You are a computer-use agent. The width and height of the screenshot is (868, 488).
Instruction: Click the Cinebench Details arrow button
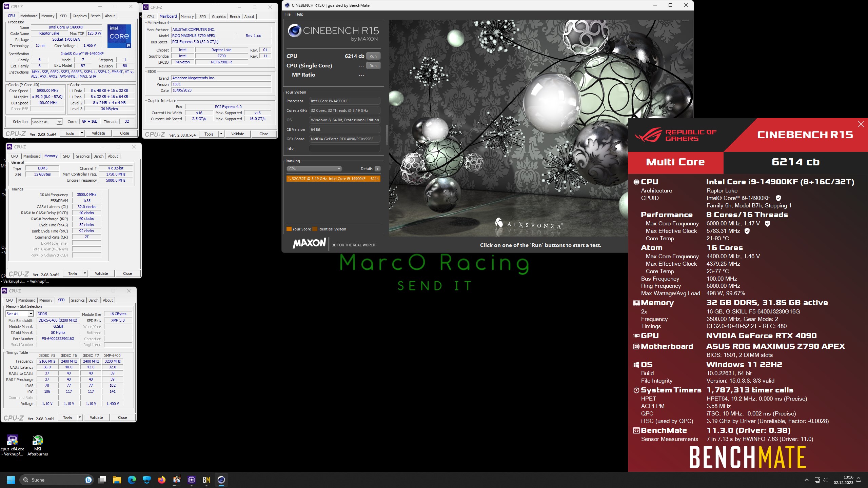coord(378,169)
